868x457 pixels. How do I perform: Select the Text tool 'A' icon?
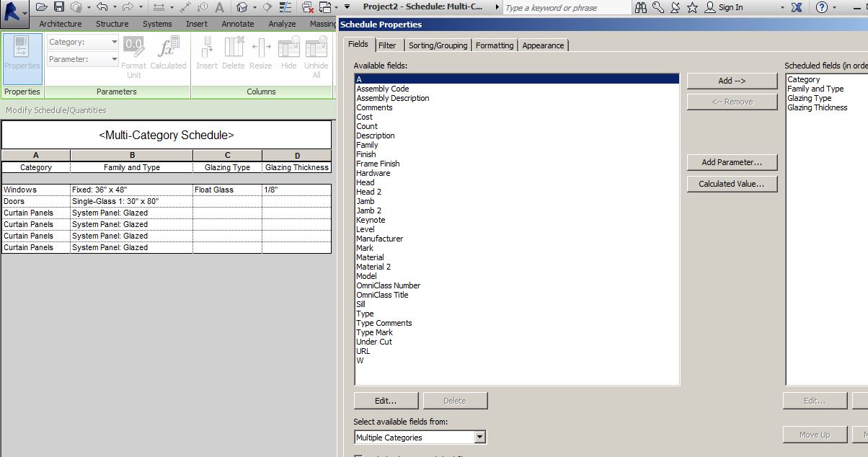[220, 7]
